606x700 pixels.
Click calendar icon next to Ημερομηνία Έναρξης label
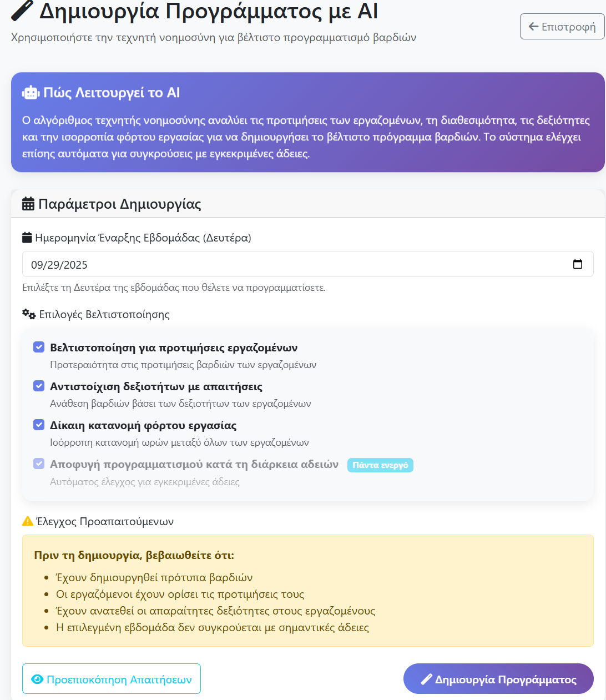click(27, 238)
